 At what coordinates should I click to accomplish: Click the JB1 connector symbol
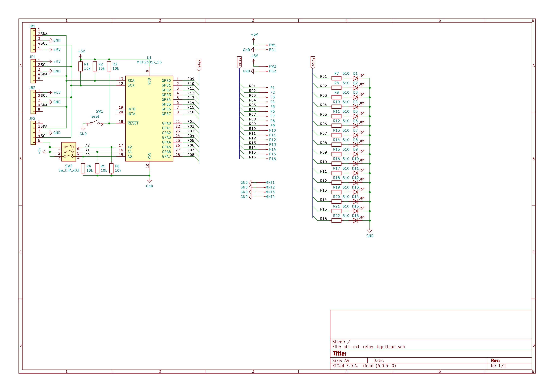pos(33,40)
